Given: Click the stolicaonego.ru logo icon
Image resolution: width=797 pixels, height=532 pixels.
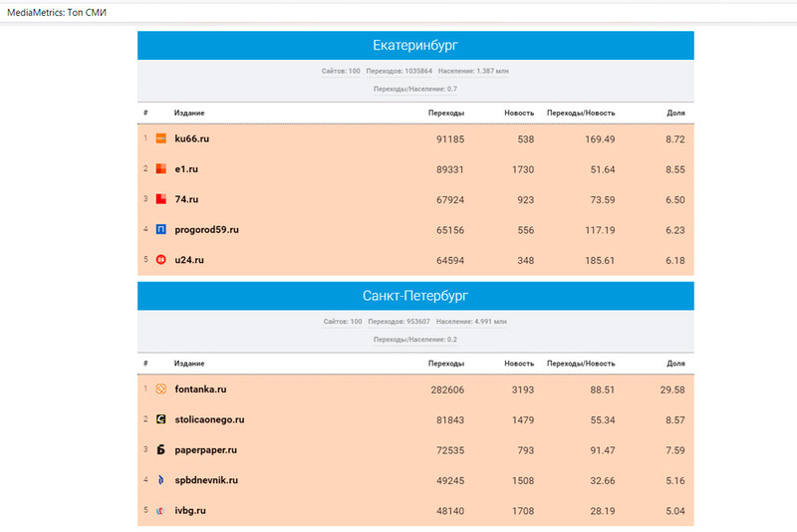Looking at the screenshot, I should 160,419.
